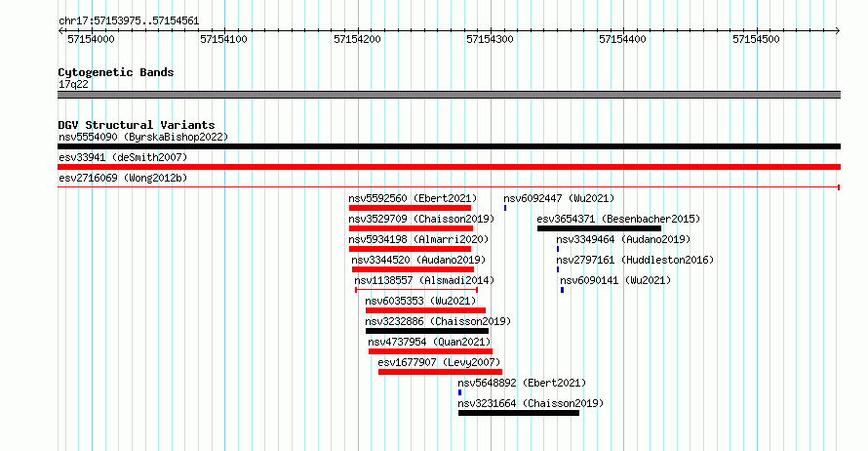Click the black bar under nsv3232886
Viewport: 868px width, 451px height.
click(427, 331)
